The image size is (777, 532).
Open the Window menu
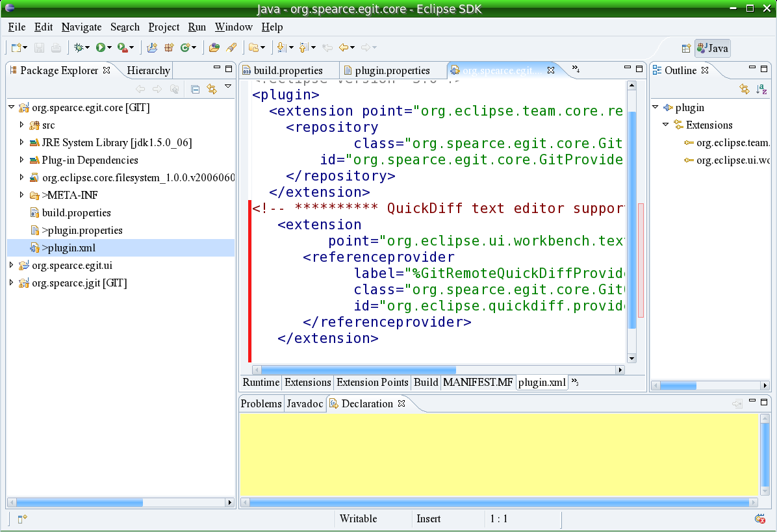[x=233, y=27]
